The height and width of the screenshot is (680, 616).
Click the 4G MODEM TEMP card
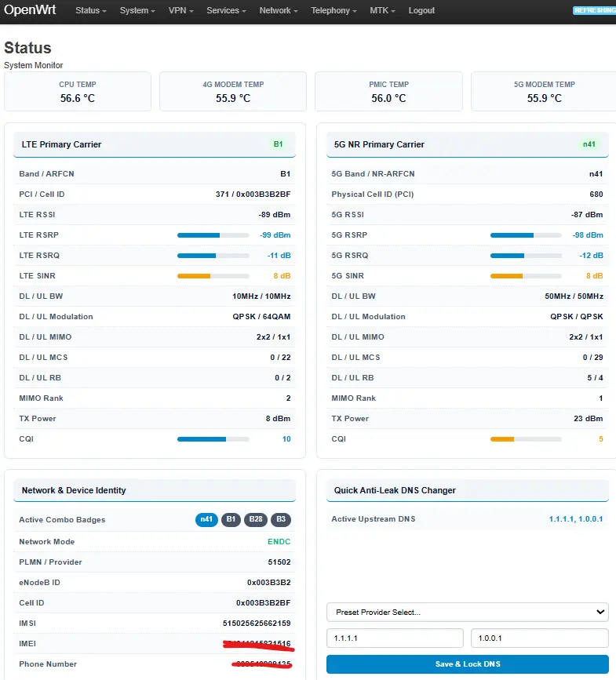233,92
